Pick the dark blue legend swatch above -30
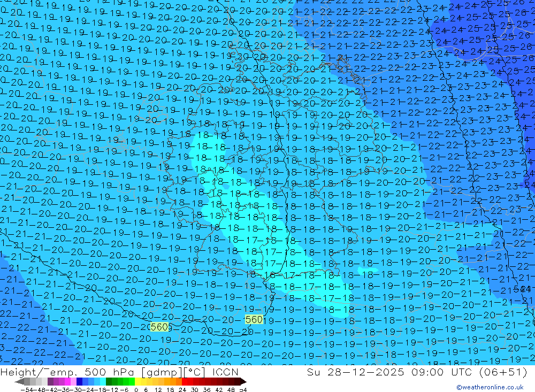The image size is (535, 392). [x=79, y=381]
